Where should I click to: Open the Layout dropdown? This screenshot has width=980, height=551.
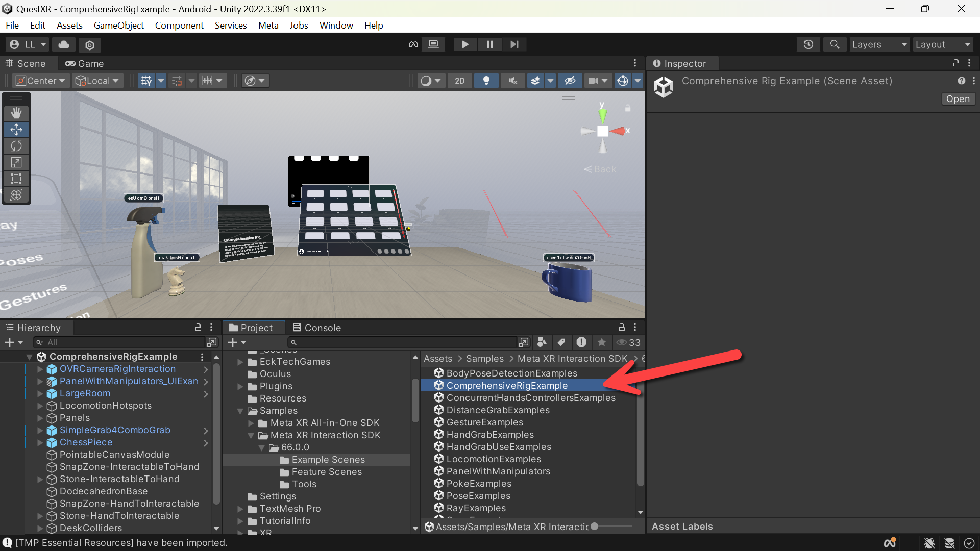coord(943,44)
